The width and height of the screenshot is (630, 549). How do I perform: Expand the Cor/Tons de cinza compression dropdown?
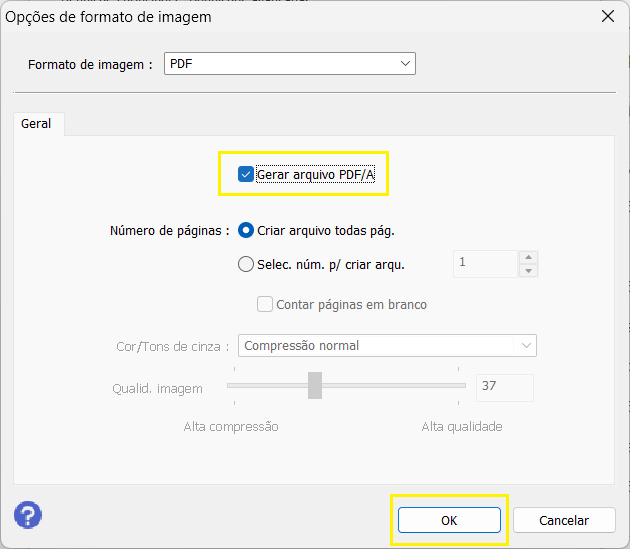(x=387, y=345)
